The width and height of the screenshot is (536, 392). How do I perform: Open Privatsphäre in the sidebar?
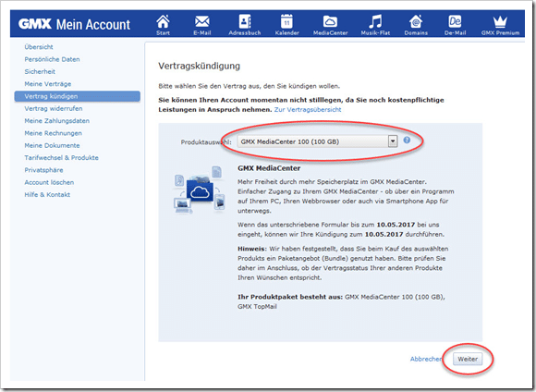pyautogui.click(x=43, y=170)
